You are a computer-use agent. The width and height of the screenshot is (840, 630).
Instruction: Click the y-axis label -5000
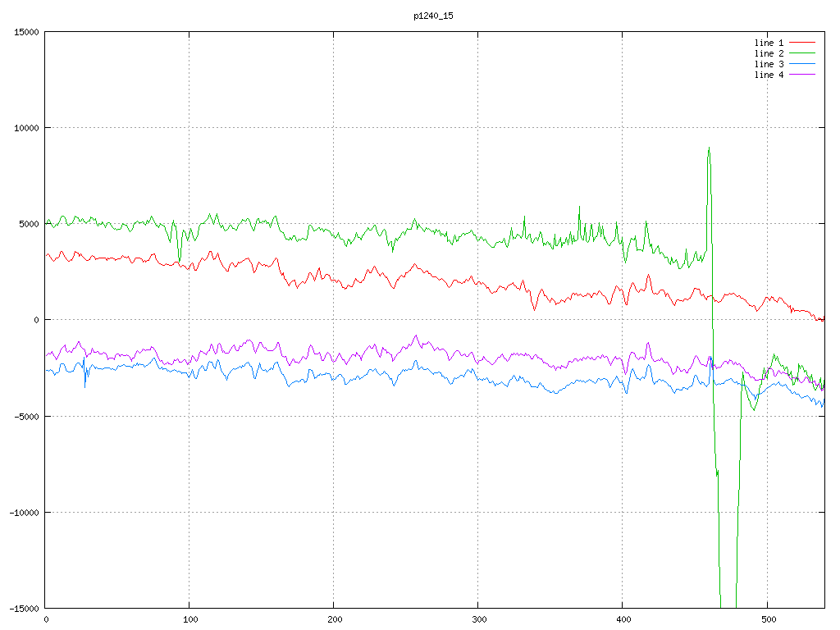pyautogui.click(x=27, y=416)
